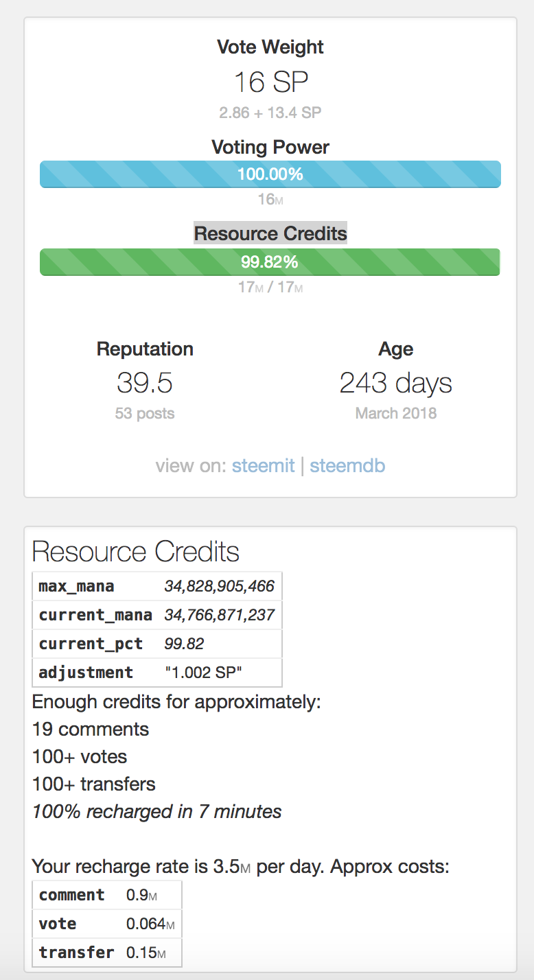534x980 pixels.
Task: Click the current_mana table row value
Action: 219,615
